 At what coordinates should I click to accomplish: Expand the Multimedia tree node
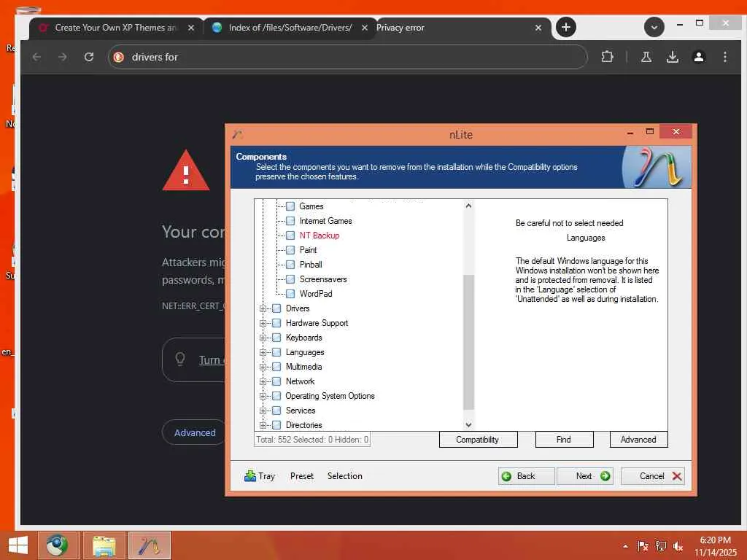263,367
